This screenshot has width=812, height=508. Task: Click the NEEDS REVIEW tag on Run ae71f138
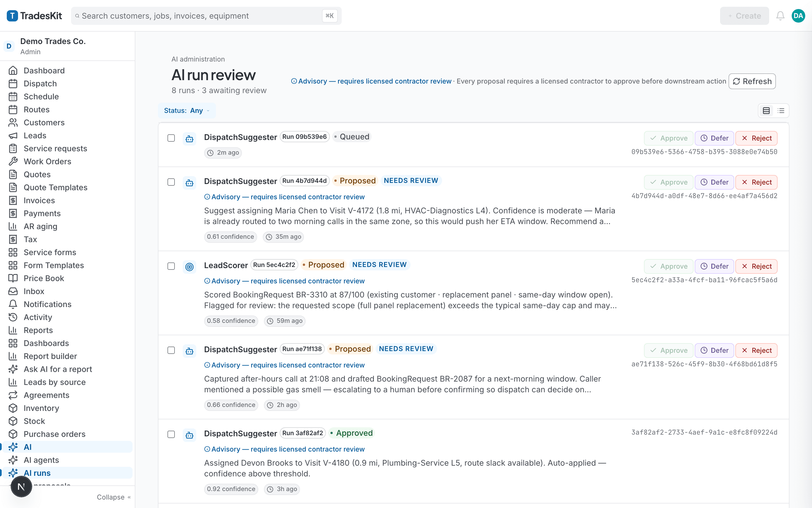point(406,349)
